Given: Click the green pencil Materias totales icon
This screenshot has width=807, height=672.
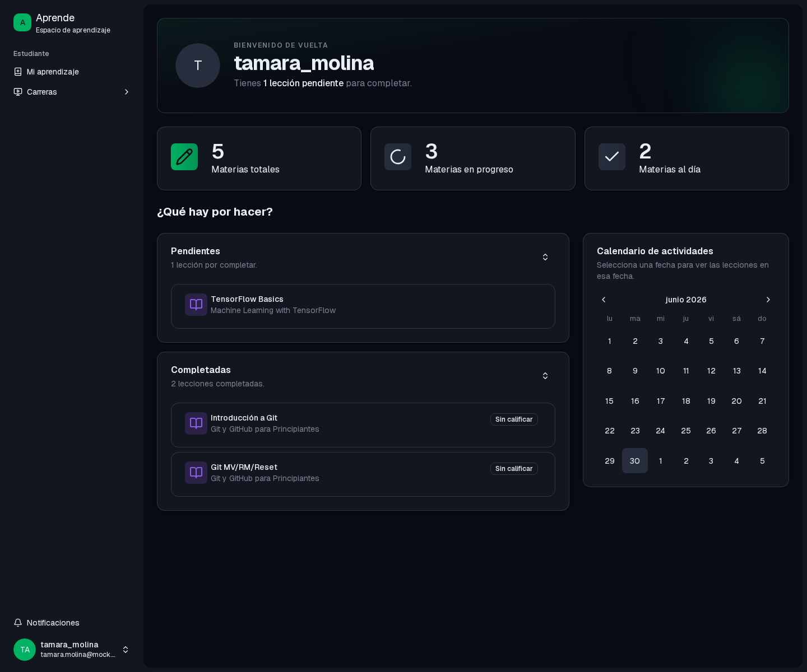Looking at the screenshot, I should tap(184, 157).
